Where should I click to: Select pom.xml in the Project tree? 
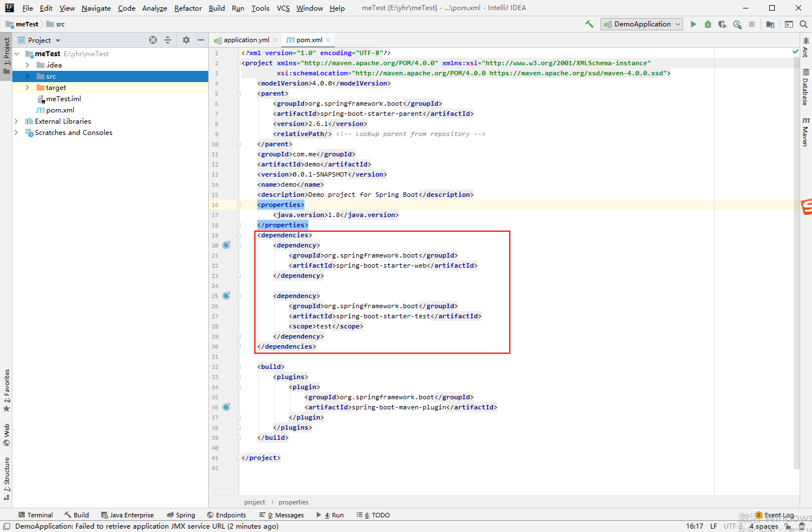(60, 110)
